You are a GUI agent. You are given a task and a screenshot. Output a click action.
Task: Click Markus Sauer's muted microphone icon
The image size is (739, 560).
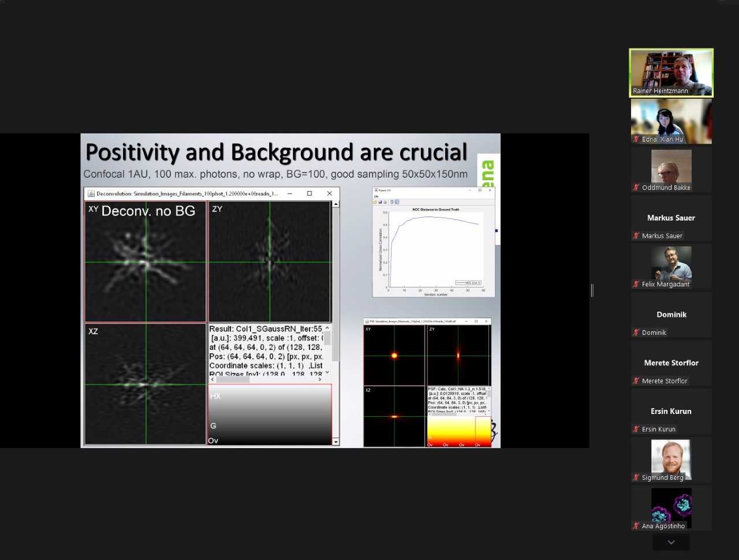[x=636, y=236]
